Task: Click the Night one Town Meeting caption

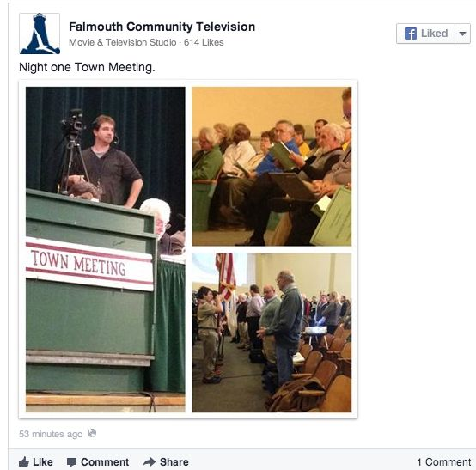Action: pos(87,67)
